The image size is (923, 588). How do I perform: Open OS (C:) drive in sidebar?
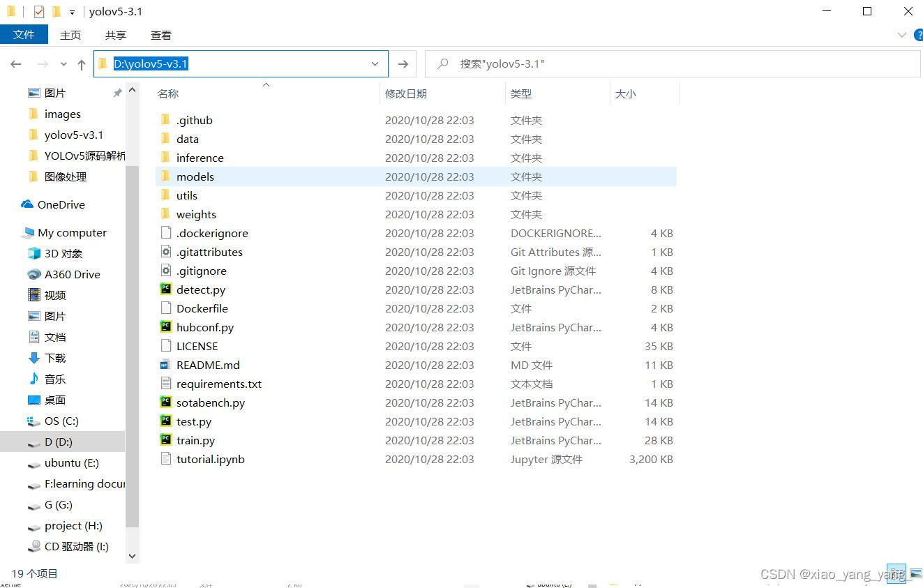click(53, 421)
